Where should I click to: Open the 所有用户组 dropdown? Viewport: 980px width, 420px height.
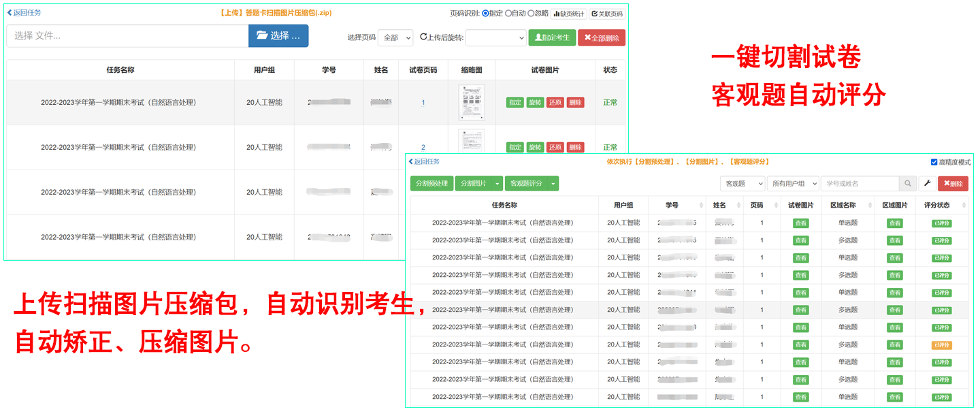click(x=792, y=184)
